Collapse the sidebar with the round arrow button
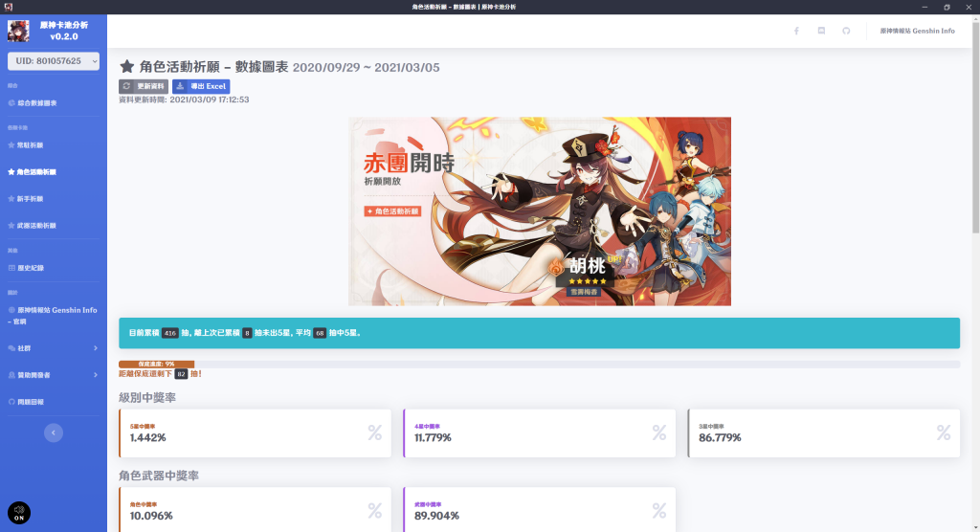This screenshot has height=532, width=980. click(54, 432)
